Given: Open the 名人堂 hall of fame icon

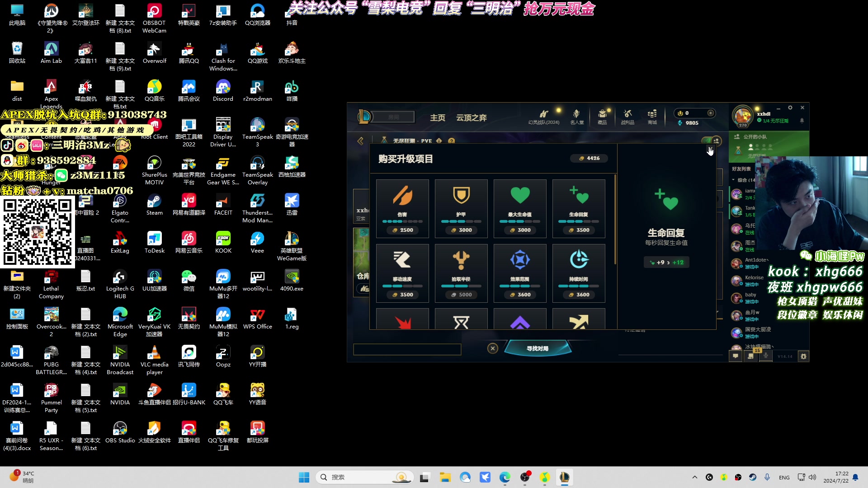Looking at the screenshot, I should (x=577, y=117).
